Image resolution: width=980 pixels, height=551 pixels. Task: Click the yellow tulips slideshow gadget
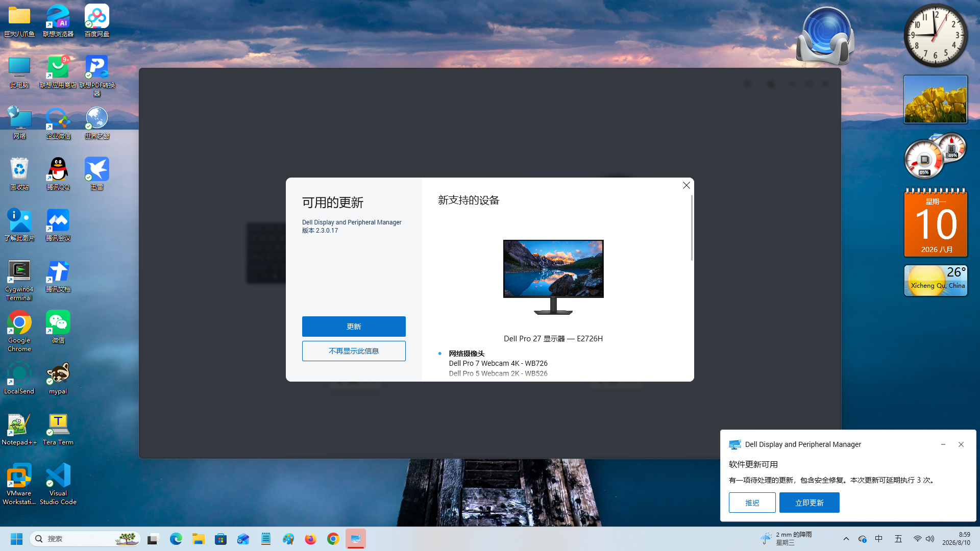[x=936, y=99]
